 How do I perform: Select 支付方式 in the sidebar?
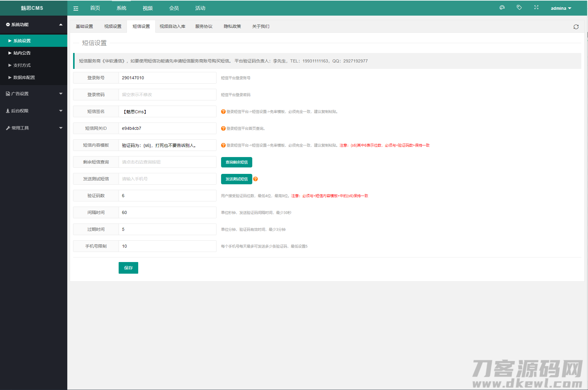[22, 65]
